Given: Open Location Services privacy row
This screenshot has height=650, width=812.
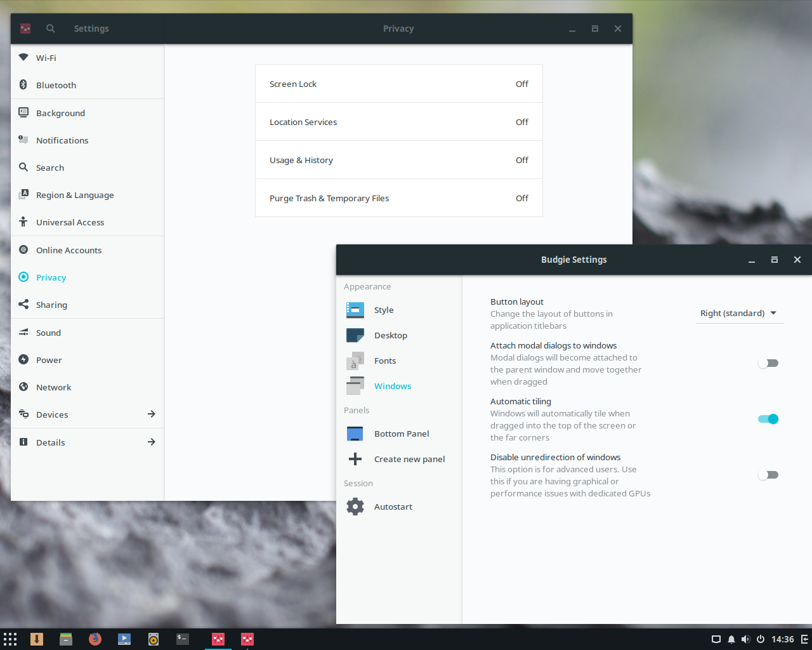Looking at the screenshot, I should 399,122.
